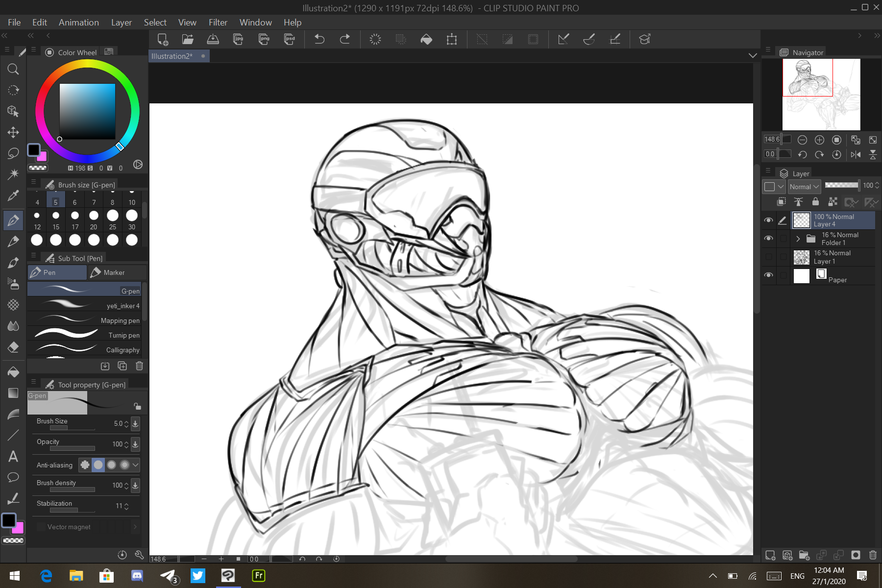Select the Text tool
Viewport: 882px width, 588px height.
(13, 457)
